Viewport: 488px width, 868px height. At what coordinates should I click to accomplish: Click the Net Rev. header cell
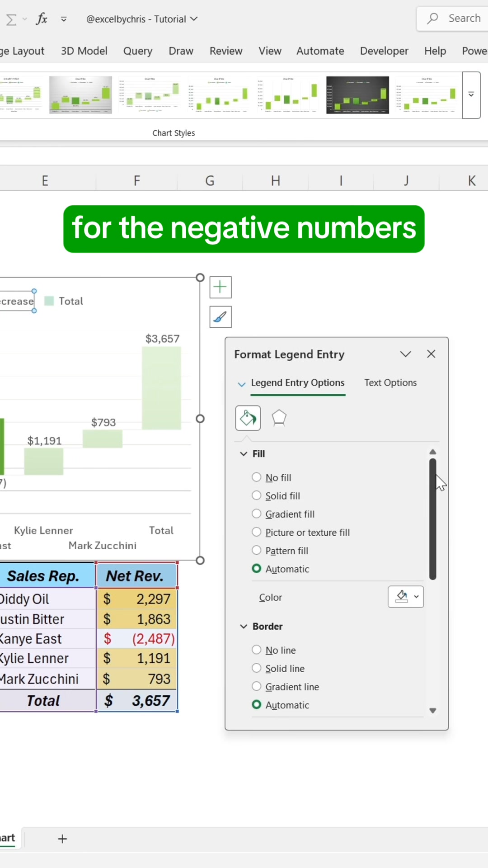[136, 576]
